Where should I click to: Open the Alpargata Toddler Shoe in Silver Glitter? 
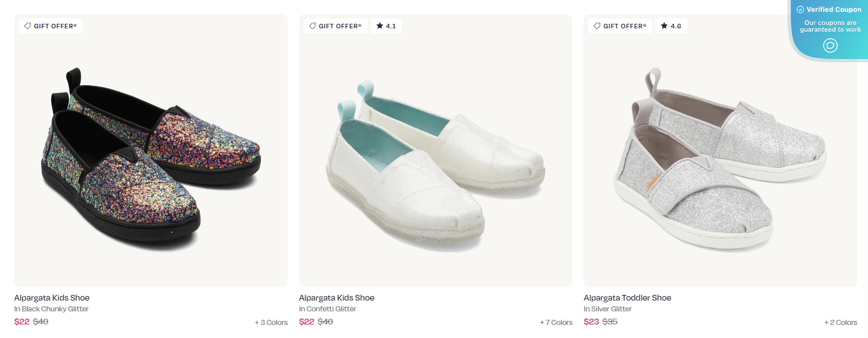(x=627, y=297)
